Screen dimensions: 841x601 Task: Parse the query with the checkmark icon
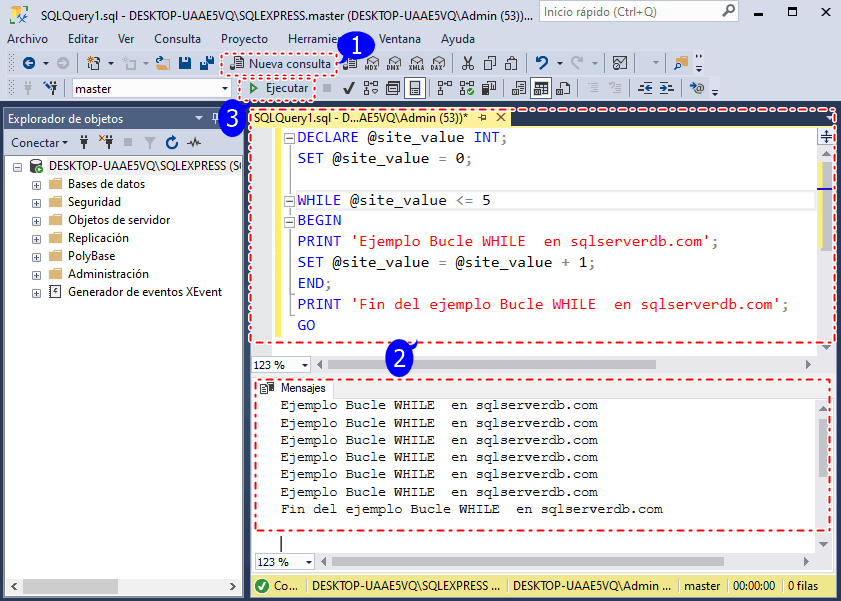point(349,88)
